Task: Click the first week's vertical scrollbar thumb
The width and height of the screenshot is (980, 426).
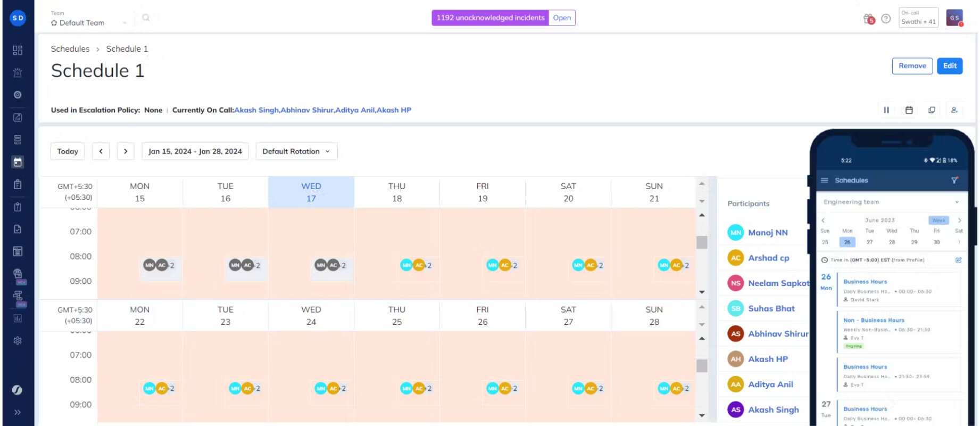Action: tap(702, 242)
